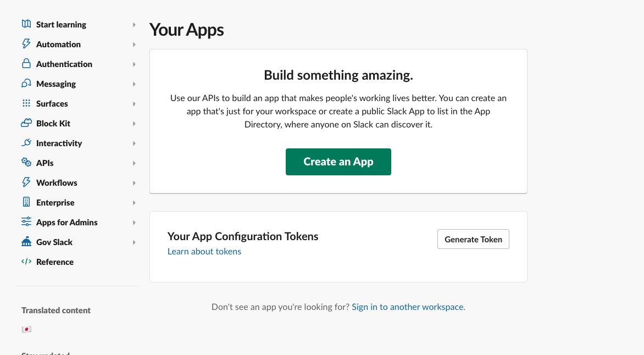Click the Create an App button
The image size is (644, 355).
coord(338,162)
